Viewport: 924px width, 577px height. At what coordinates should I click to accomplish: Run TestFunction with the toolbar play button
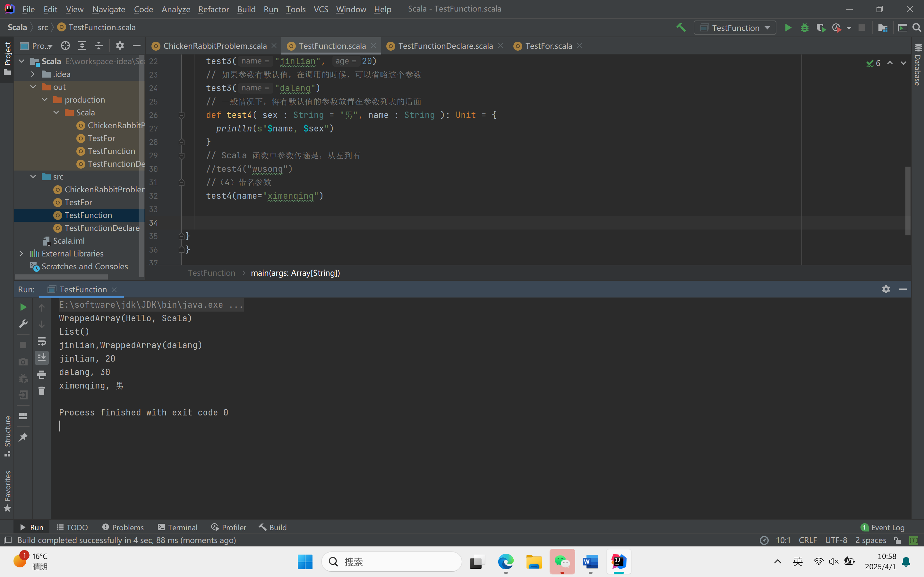788,28
